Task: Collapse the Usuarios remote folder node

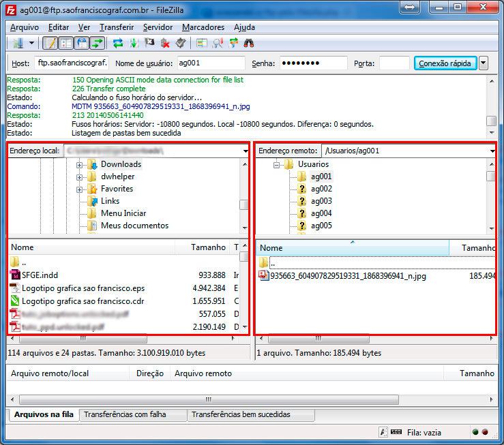Action: pos(276,165)
